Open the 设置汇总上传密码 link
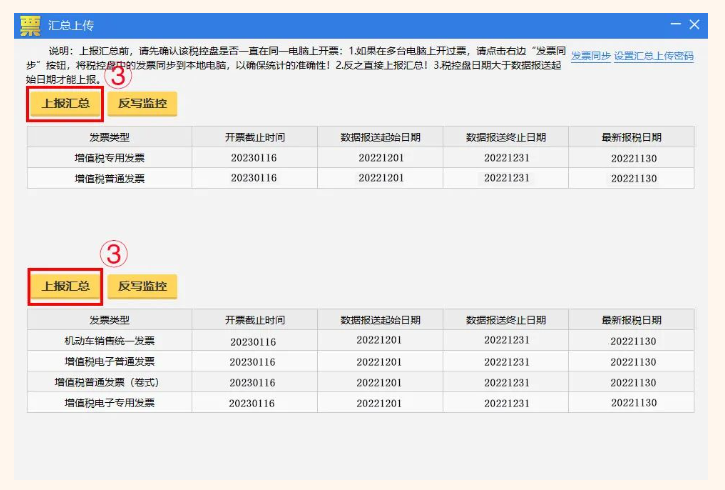The width and height of the screenshot is (725, 490). click(x=653, y=57)
